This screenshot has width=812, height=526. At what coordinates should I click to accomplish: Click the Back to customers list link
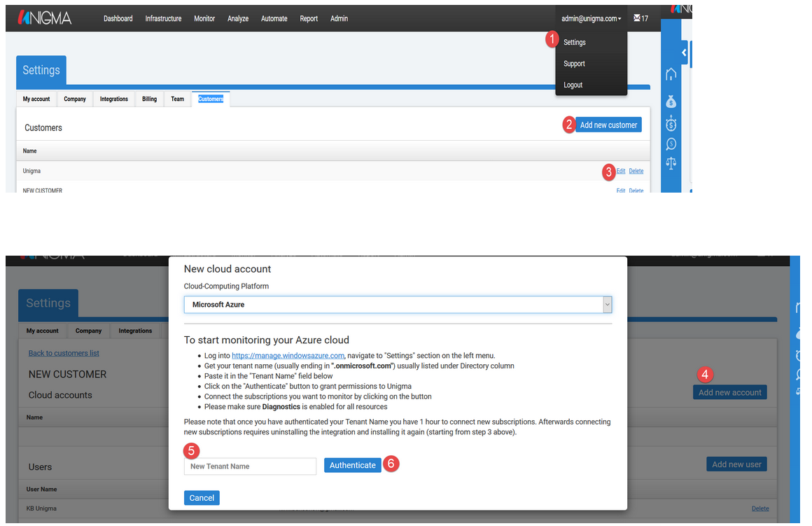click(x=64, y=353)
